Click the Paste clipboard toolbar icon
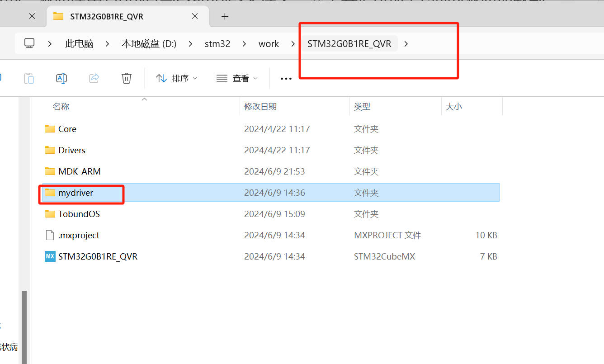Screen dimensions: 604x364 29,78
